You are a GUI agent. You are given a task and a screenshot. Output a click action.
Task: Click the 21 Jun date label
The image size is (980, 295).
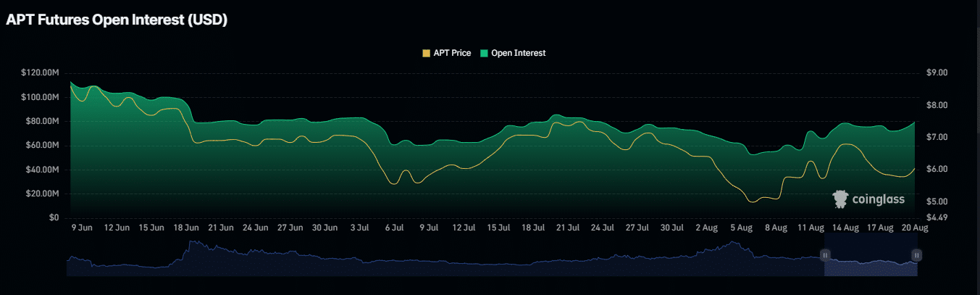point(221,228)
